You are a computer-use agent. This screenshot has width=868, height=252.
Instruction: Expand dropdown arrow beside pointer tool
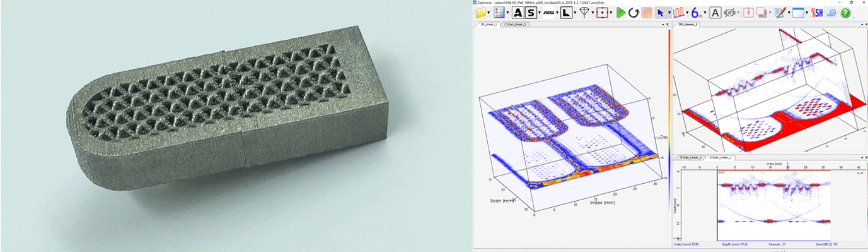pyautogui.click(x=669, y=13)
